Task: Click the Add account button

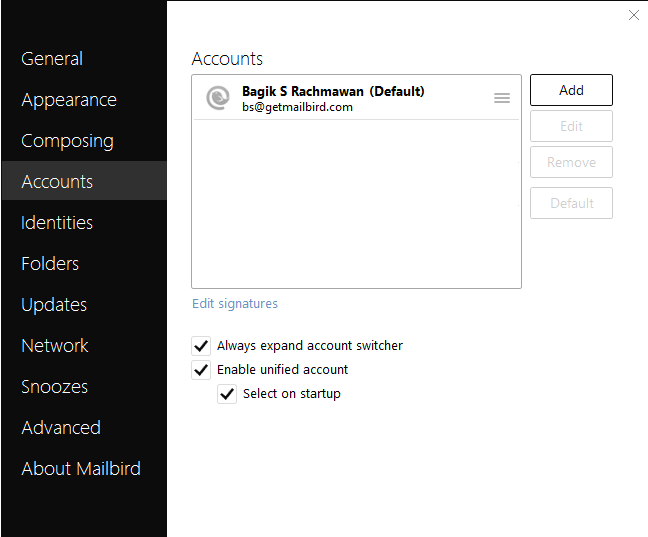Action: pos(571,90)
